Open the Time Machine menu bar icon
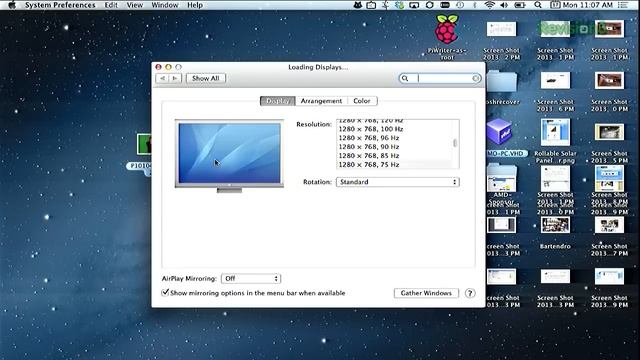The height and width of the screenshot is (360, 640). point(460,5)
